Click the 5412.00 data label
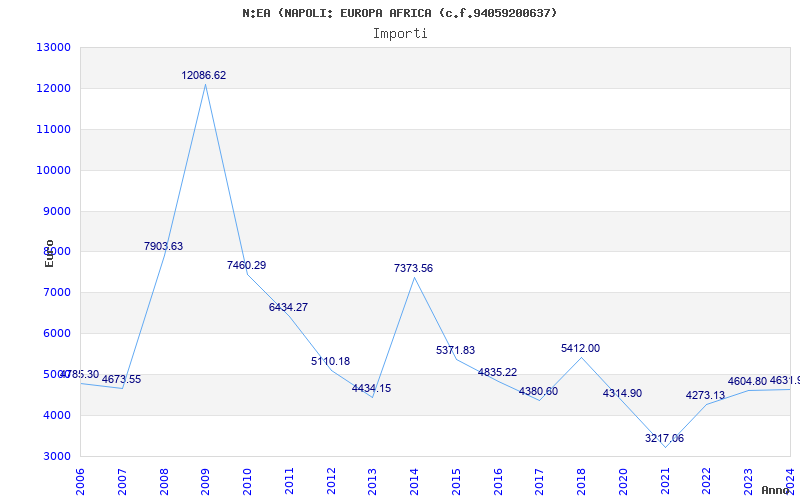 coord(581,348)
